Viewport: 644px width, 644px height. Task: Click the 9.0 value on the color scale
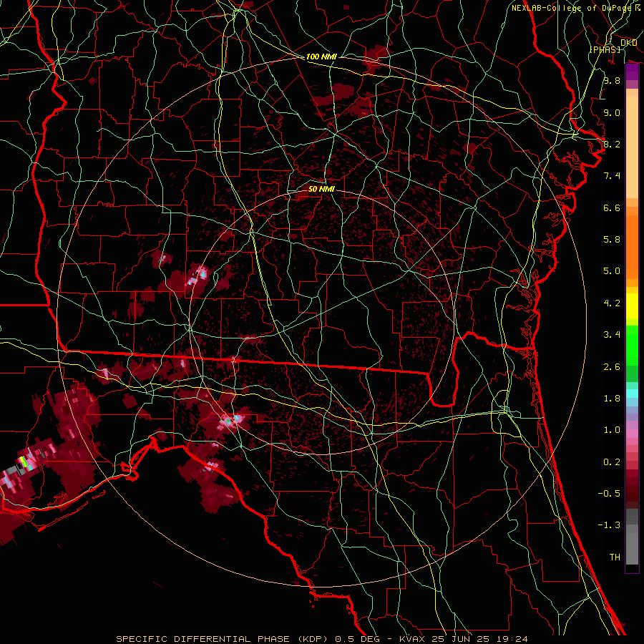click(x=612, y=112)
